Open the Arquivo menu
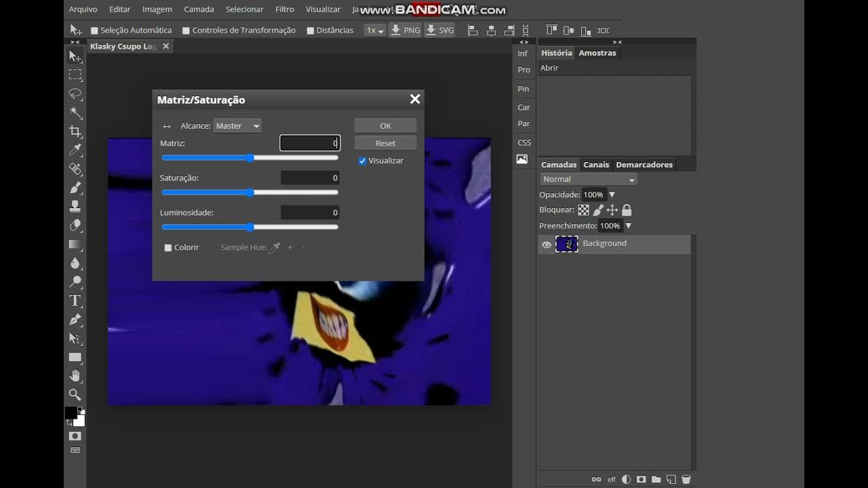868x488 pixels. tap(83, 9)
